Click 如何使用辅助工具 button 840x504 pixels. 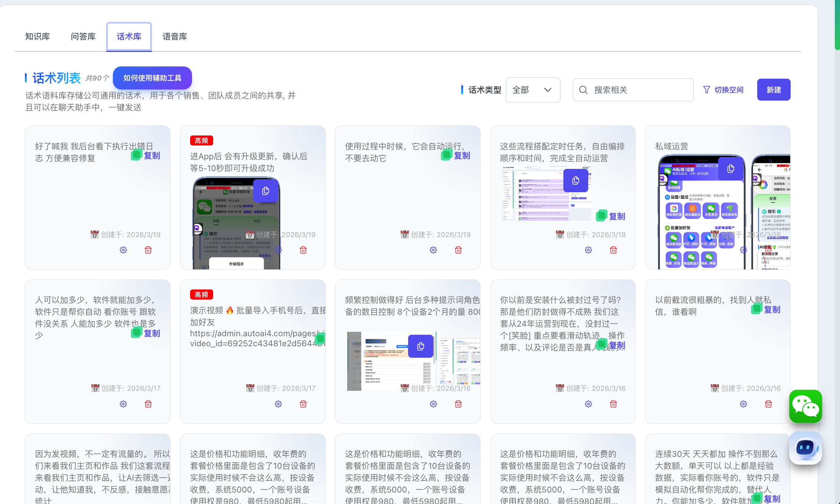[x=152, y=78]
